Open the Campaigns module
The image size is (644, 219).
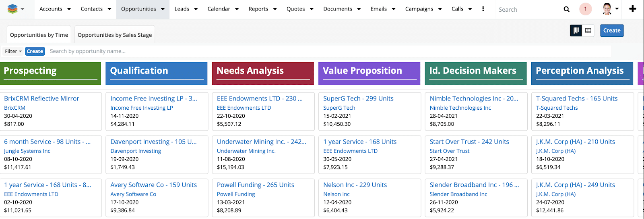tap(419, 9)
